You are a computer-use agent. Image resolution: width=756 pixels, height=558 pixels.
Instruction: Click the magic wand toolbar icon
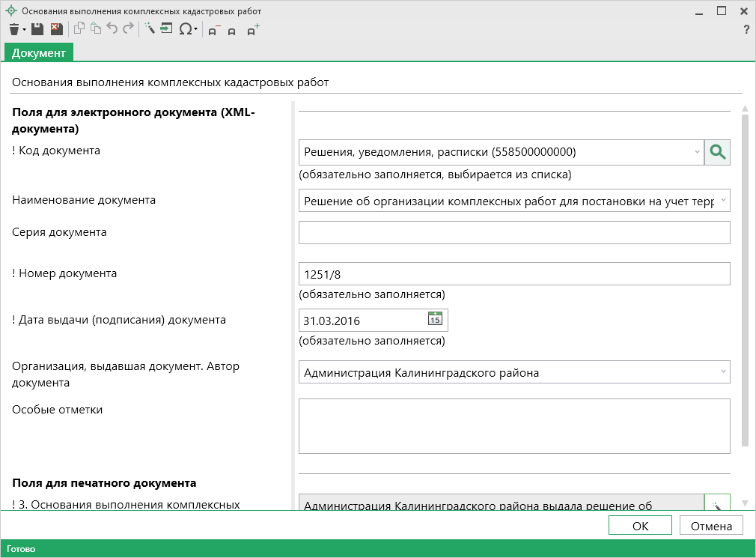(149, 29)
